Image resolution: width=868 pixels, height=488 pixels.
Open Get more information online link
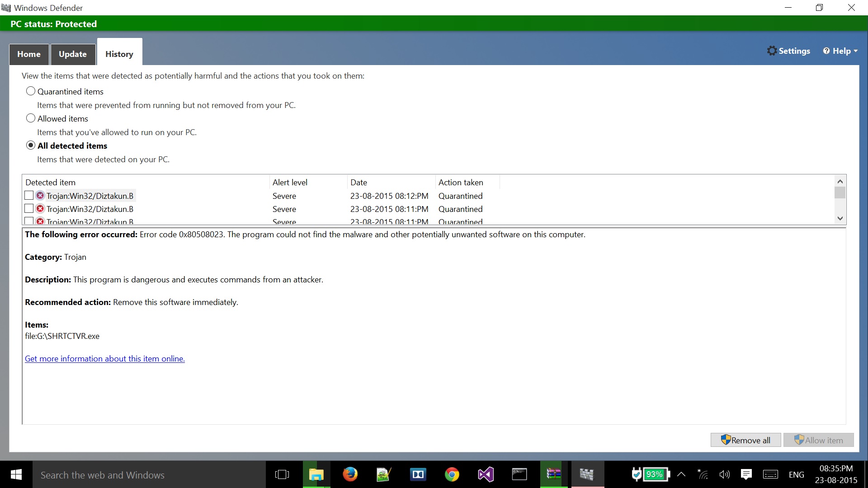point(105,359)
